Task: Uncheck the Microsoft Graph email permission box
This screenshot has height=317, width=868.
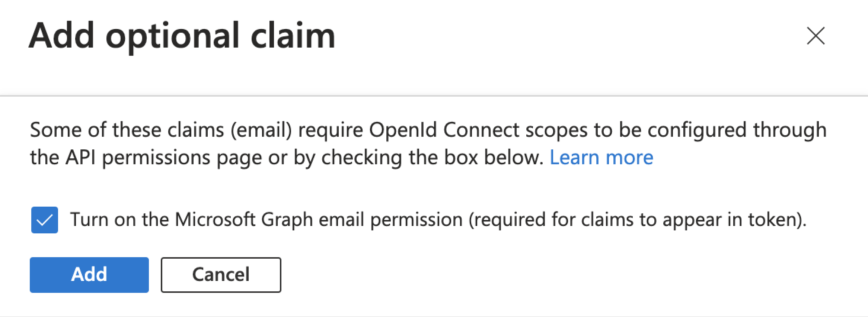Action: [44, 220]
